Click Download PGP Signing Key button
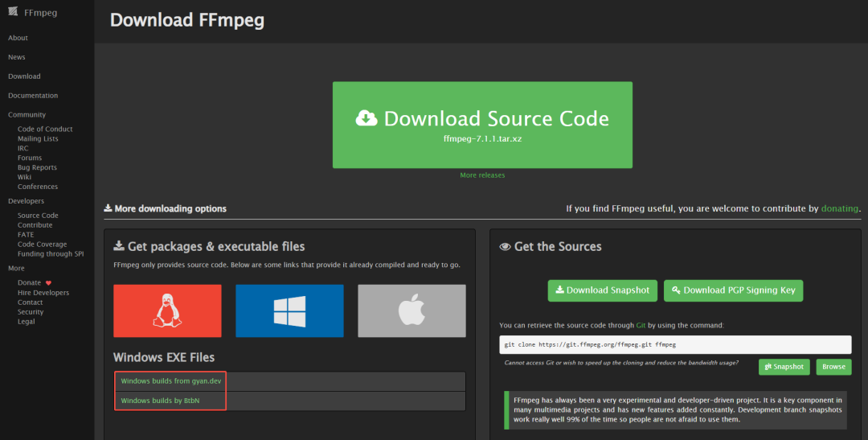 click(733, 290)
